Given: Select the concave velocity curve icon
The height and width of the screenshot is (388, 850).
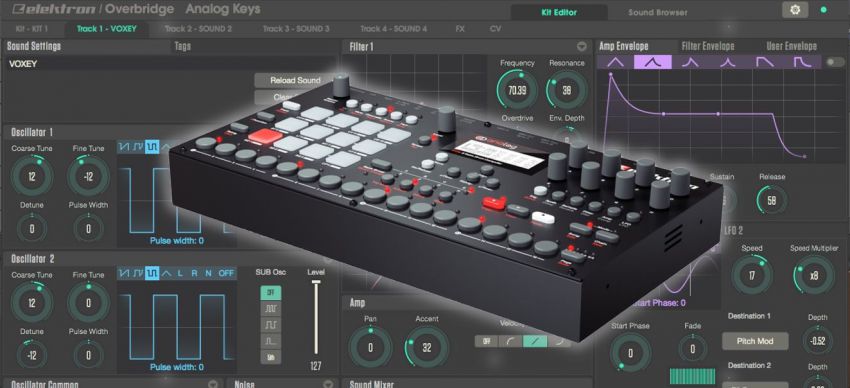Looking at the screenshot, I should (511, 341).
